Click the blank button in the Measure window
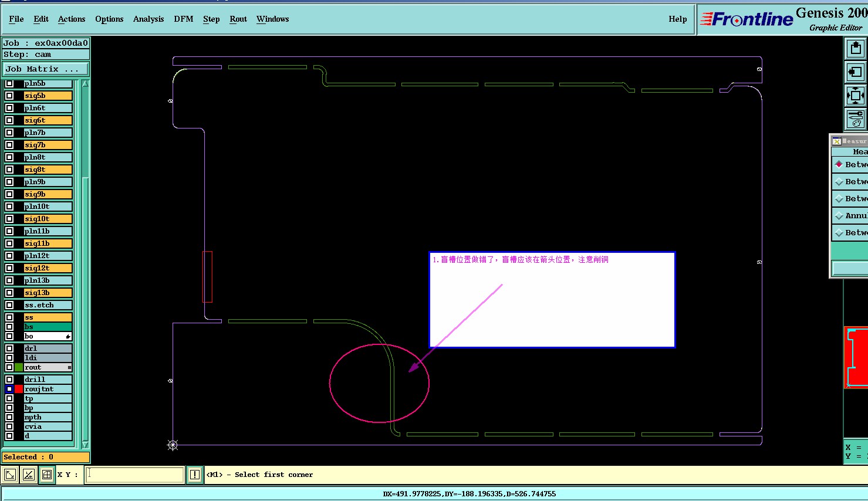The image size is (868, 501). (850, 268)
